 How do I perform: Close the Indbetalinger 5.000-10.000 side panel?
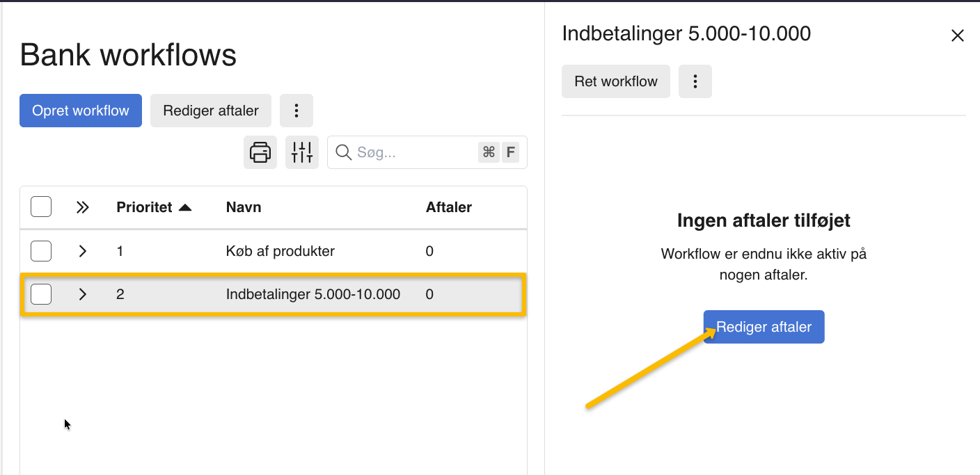957,35
